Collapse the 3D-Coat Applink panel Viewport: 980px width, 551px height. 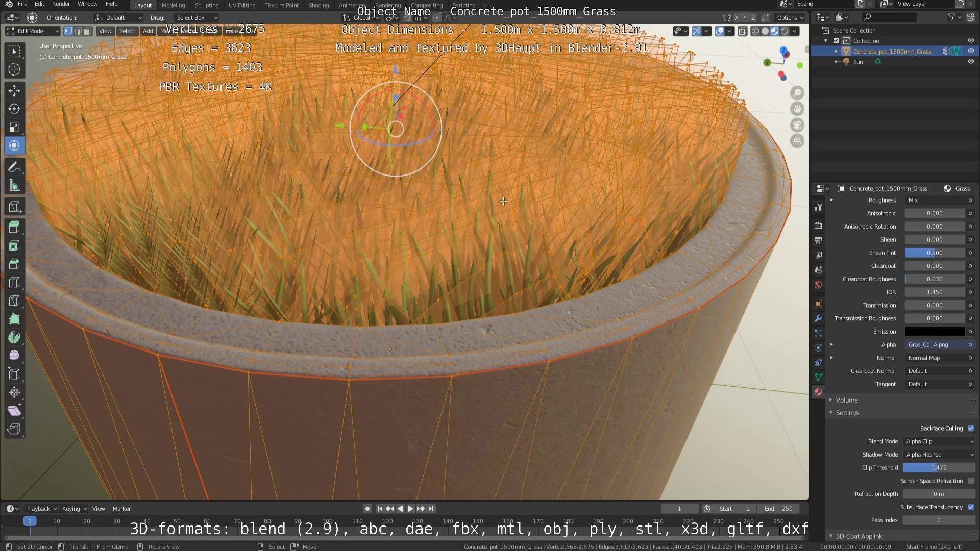(859, 536)
